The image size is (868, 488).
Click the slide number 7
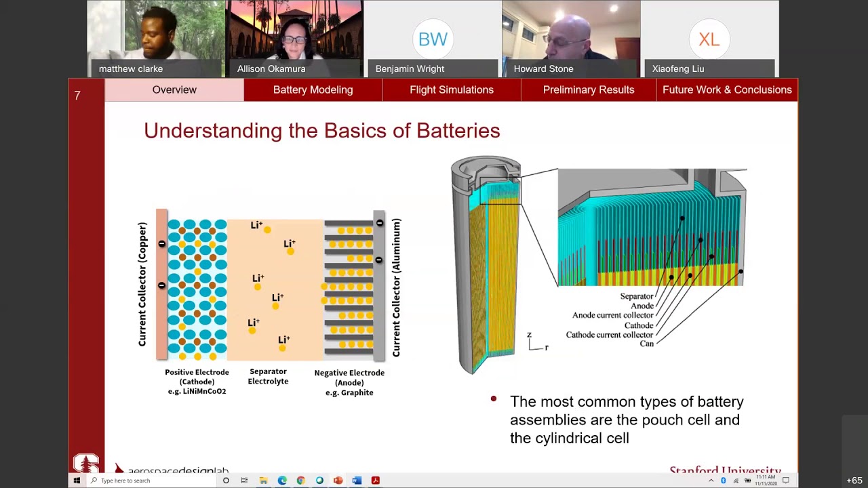(x=77, y=96)
